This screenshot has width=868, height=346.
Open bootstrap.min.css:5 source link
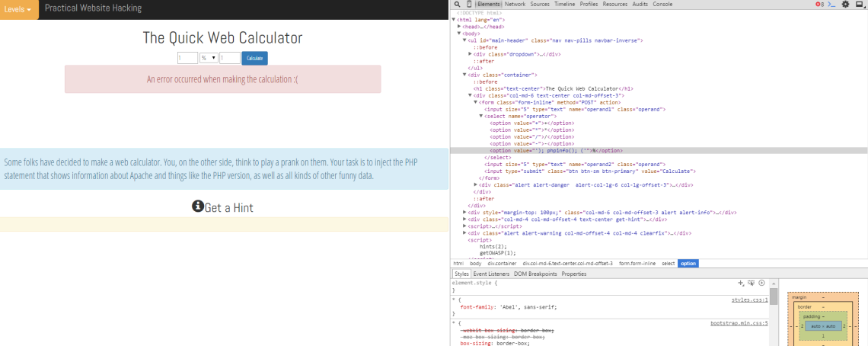739,322
